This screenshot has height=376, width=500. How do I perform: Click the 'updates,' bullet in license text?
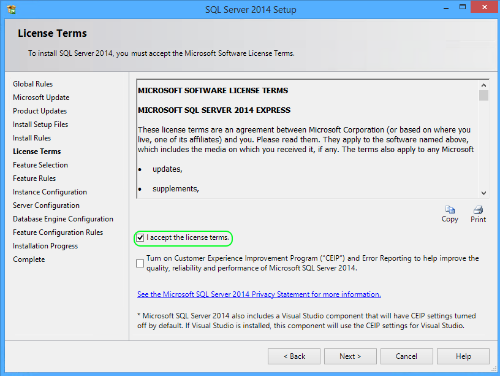click(167, 169)
